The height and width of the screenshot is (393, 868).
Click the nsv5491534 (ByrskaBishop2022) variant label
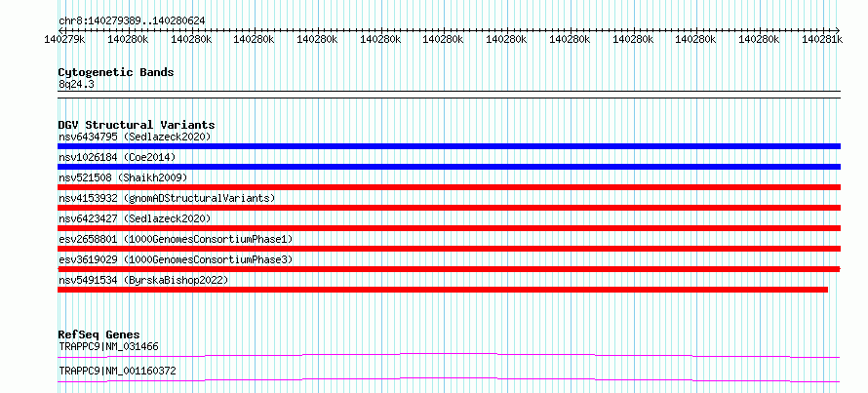143,280
